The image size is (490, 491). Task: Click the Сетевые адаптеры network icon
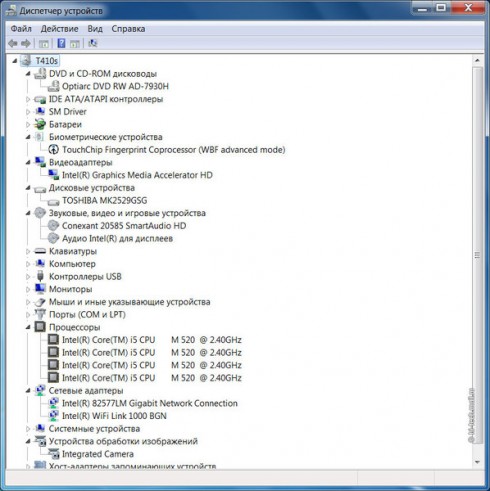tap(40, 390)
